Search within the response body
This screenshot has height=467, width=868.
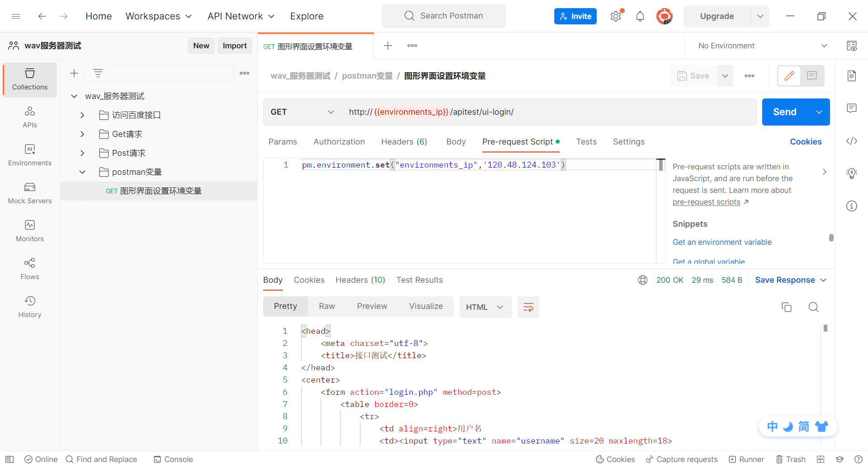(x=814, y=307)
